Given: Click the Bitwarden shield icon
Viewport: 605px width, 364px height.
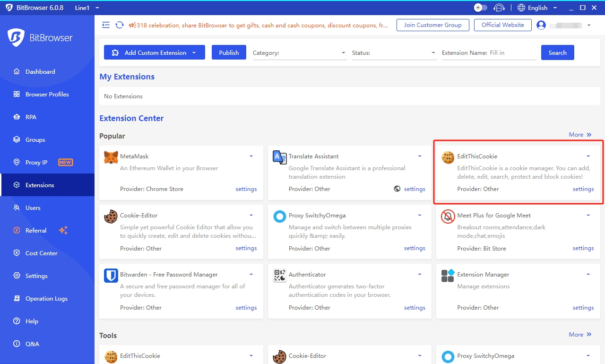Looking at the screenshot, I should (x=111, y=276).
